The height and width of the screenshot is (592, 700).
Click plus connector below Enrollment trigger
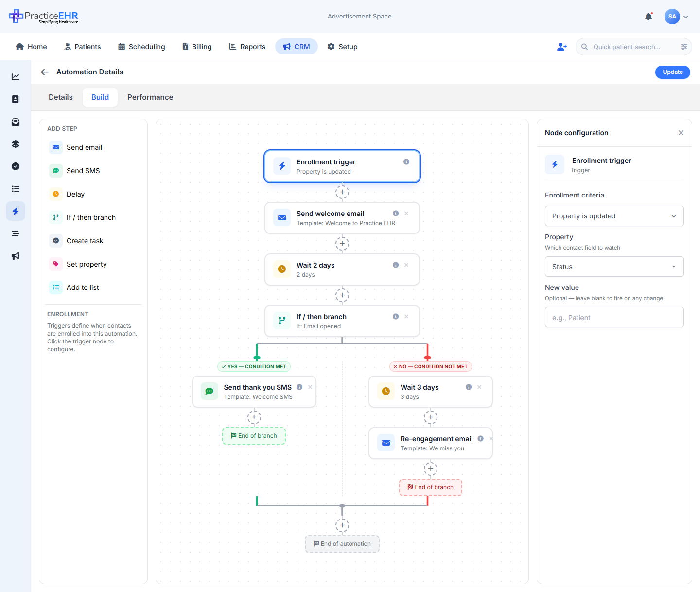342,192
